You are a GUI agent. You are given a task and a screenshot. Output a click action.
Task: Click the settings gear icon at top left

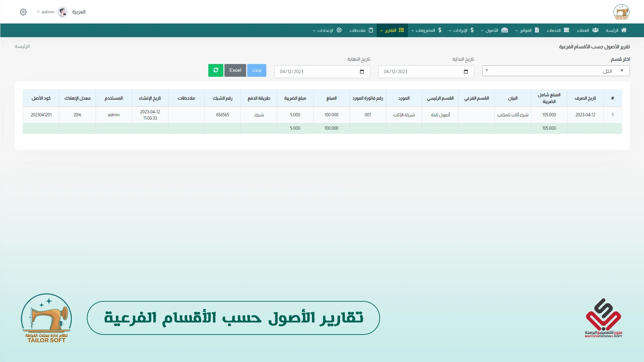(23, 12)
